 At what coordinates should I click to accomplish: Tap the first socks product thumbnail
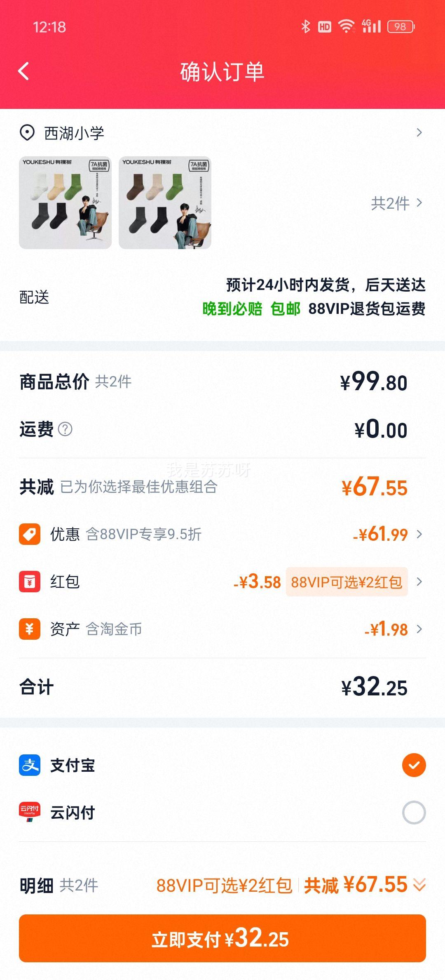(65, 203)
